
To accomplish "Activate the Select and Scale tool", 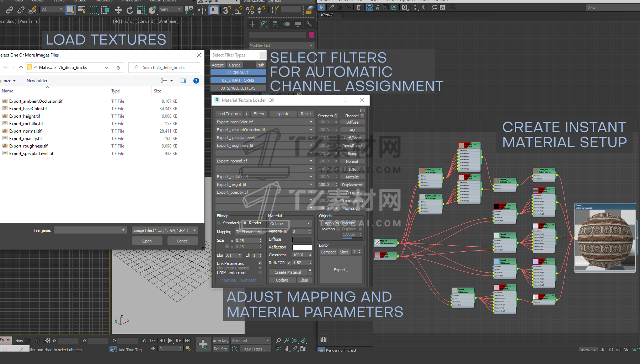I will [x=141, y=10].
